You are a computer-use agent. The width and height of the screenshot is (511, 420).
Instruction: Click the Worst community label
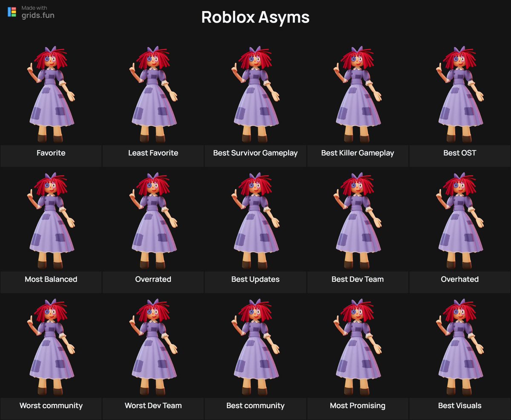[51, 406]
